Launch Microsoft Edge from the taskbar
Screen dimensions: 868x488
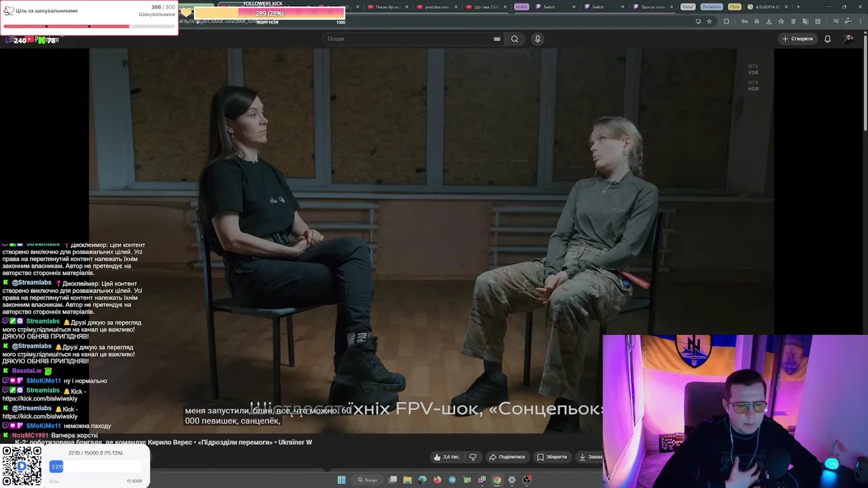pos(422,480)
